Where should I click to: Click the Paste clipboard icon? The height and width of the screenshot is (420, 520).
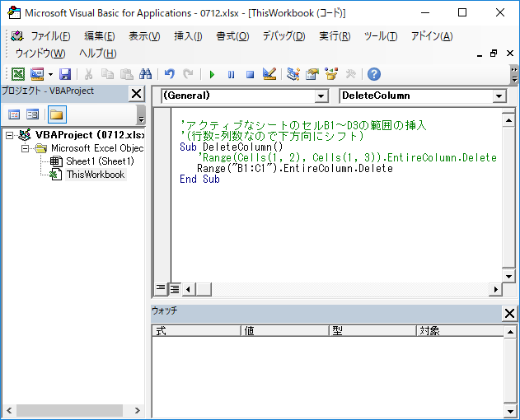tap(127, 74)
